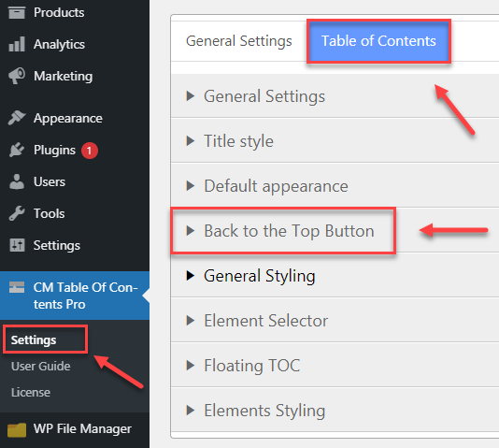
Task: Click the Marketing megaphone icon
Action: pyautogui.click(x=17, y=76)
